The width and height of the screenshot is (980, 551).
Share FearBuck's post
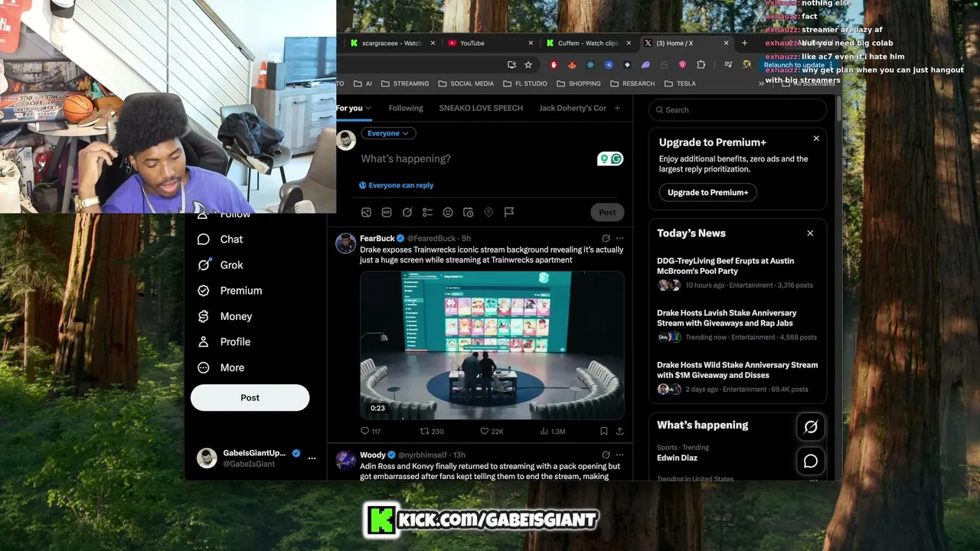tap(619, 432)
